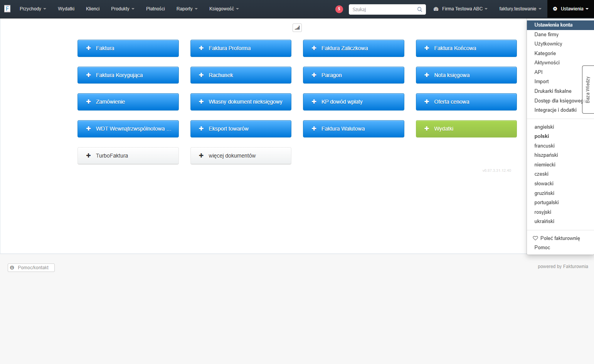Viewport: 594px width, 364px height.
Task: Click the plus icon on więcej dokumentów
Action: point(201,156)
